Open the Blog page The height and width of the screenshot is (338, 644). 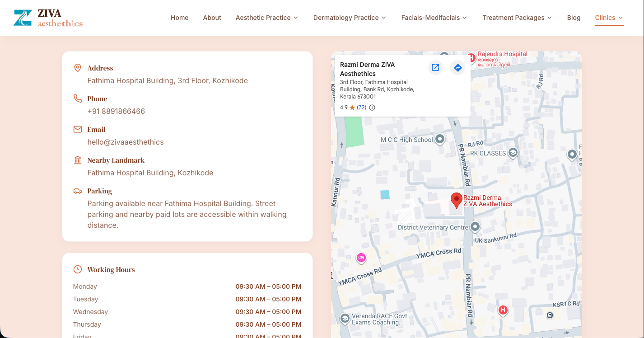(x=574, y=18)
